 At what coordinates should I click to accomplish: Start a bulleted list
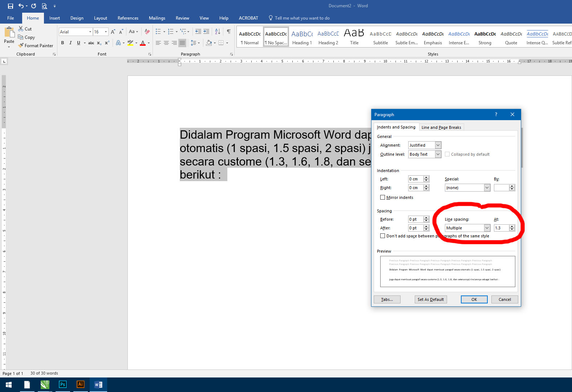coord(158,32)
